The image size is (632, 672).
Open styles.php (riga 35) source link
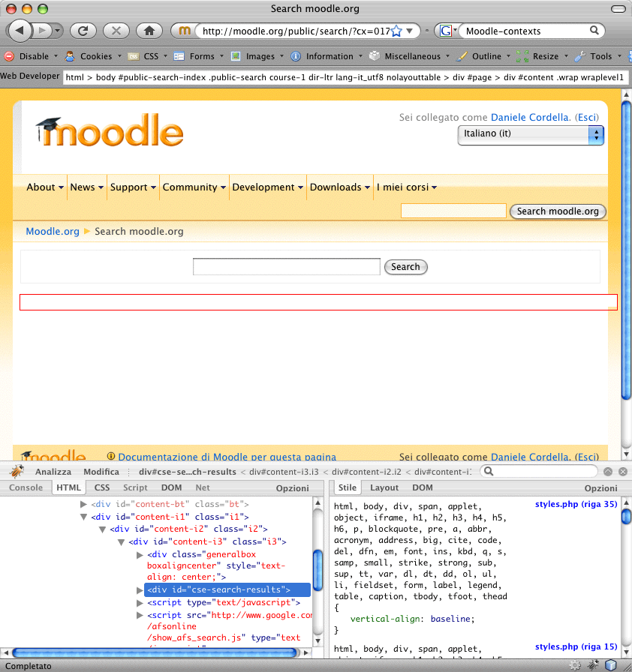576,504
